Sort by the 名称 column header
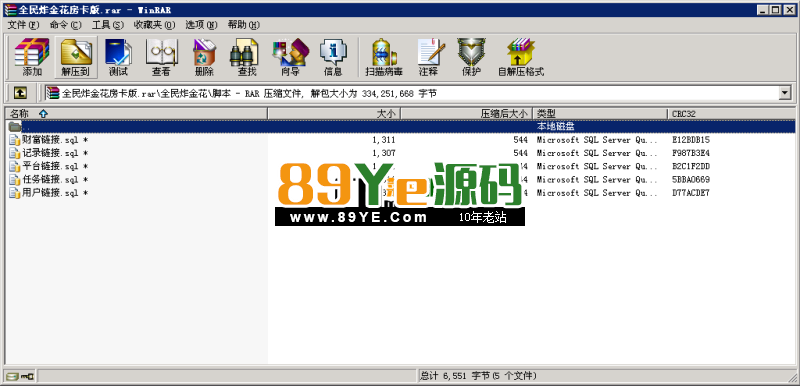The image size is (800, 386). (136, 113)
